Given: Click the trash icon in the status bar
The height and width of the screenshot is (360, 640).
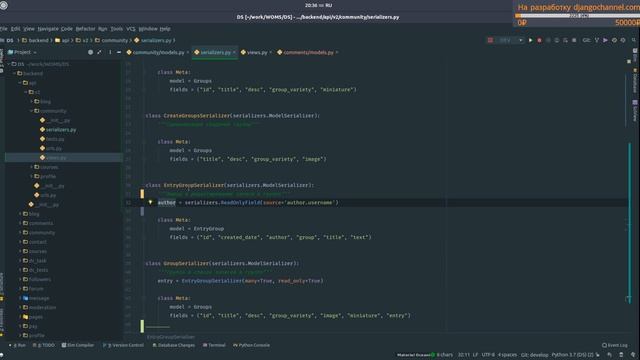Looking at the screenshot, I should pyautogui.click(x=621, y=355).
